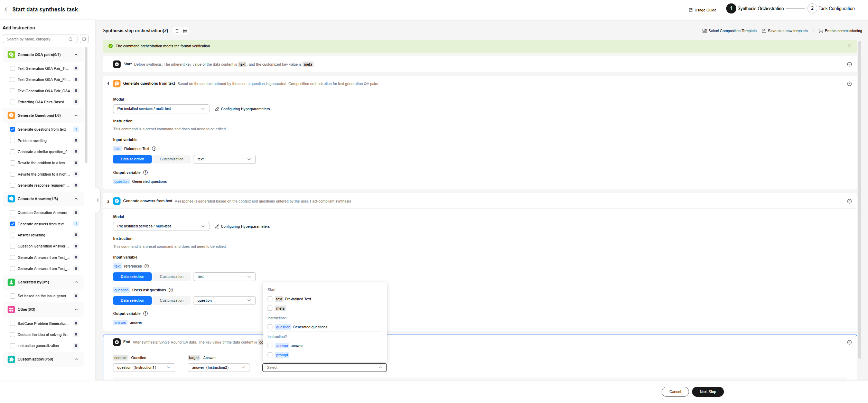Screen dimensions: 868x403
Task: Open the step 1 Modal dropdown
Action: [x=161, y=109]
